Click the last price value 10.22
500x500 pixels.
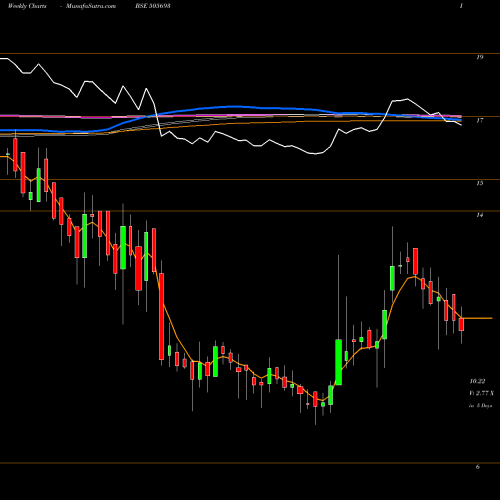[x=477, y=381]
